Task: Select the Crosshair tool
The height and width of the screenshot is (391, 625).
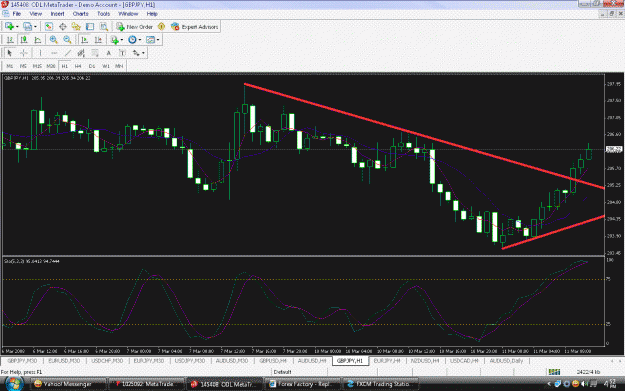Action: tap(24, 53)
